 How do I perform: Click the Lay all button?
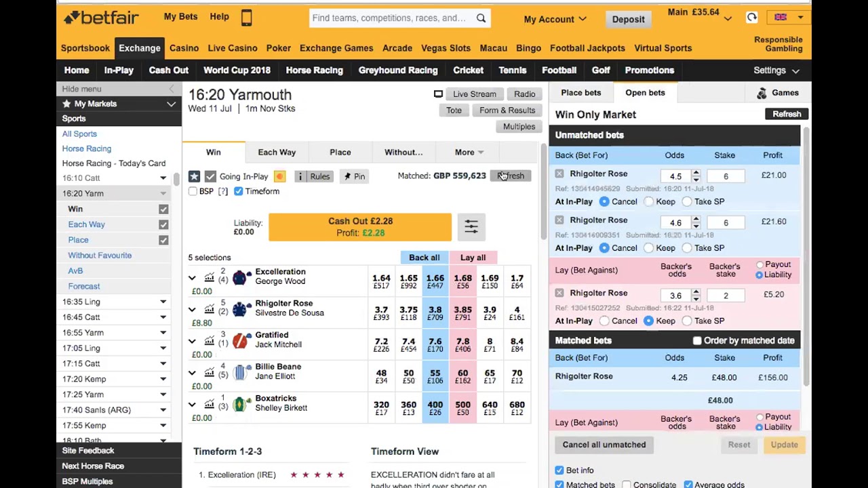click(473, 258)
